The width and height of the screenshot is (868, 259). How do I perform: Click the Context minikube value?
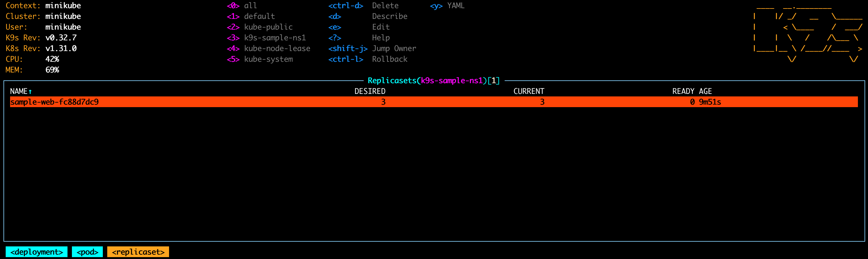pyautogui.click(x=63, y=6)
